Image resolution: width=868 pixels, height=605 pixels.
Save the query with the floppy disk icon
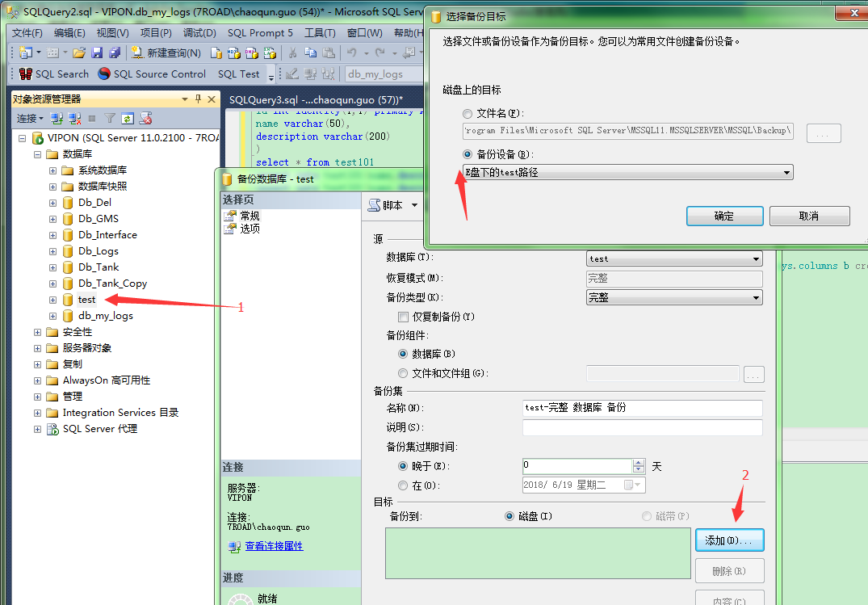[x=97, y=53]
